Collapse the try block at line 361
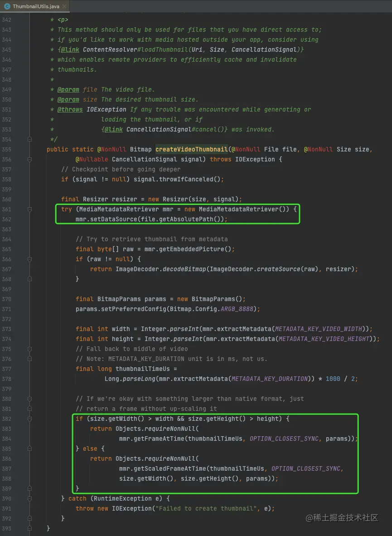Image resolution: width=392 pixels, height=536 pixels. [x=29, y=209]
